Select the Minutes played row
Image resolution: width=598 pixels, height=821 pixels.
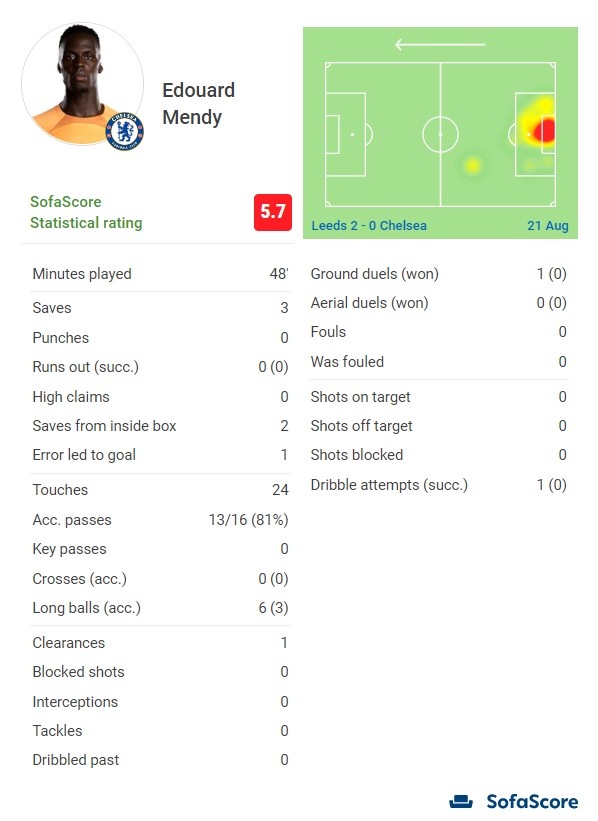160,274
